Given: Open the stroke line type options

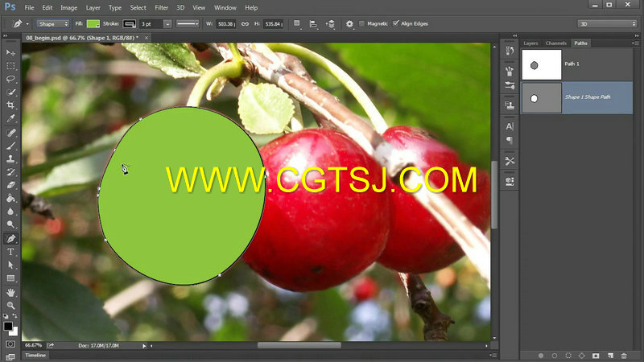Looking at the screenshot, I should (188, 24).
